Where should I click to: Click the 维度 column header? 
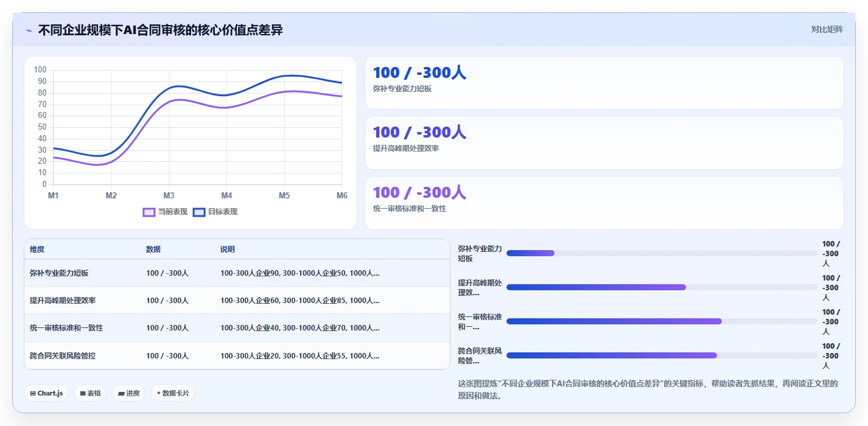(x=37, y=250)
